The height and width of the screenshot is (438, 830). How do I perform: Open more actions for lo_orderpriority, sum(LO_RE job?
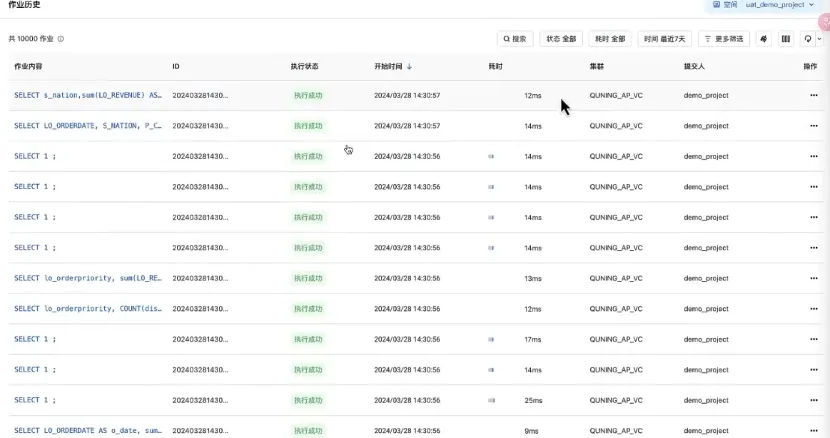point(813,278)
